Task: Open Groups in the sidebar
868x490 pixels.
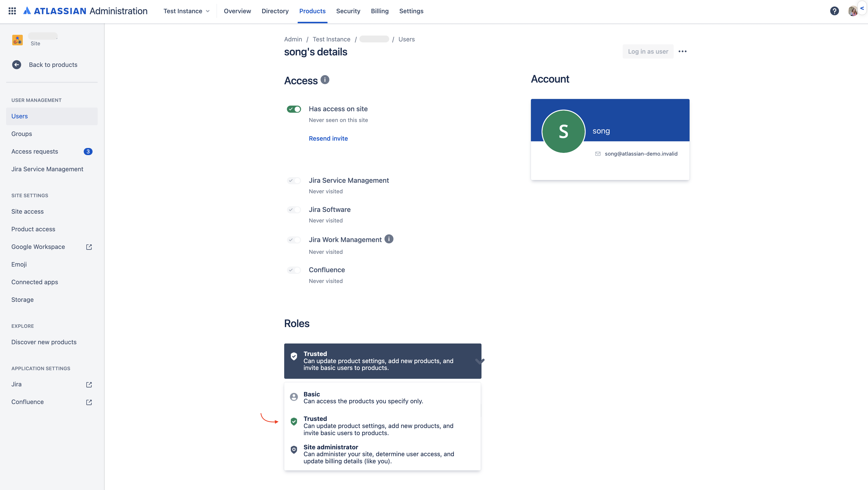Action: pos(52,134)
